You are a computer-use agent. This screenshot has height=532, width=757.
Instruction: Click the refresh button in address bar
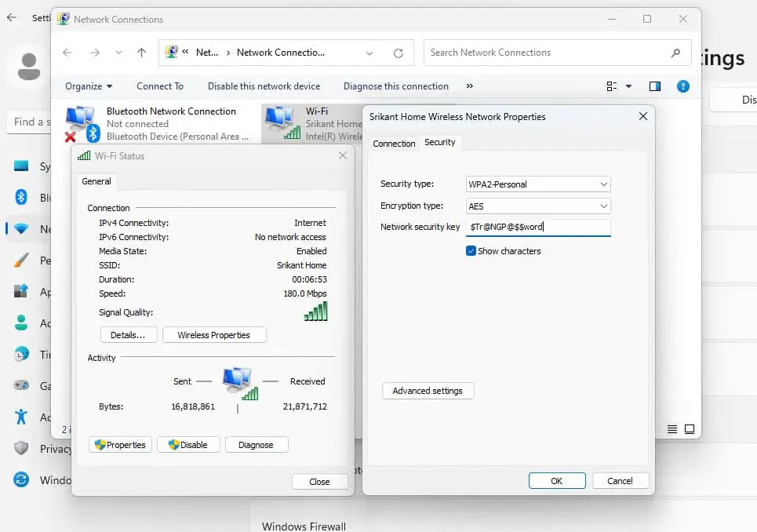pyautogui.click(x=399, y=53)
